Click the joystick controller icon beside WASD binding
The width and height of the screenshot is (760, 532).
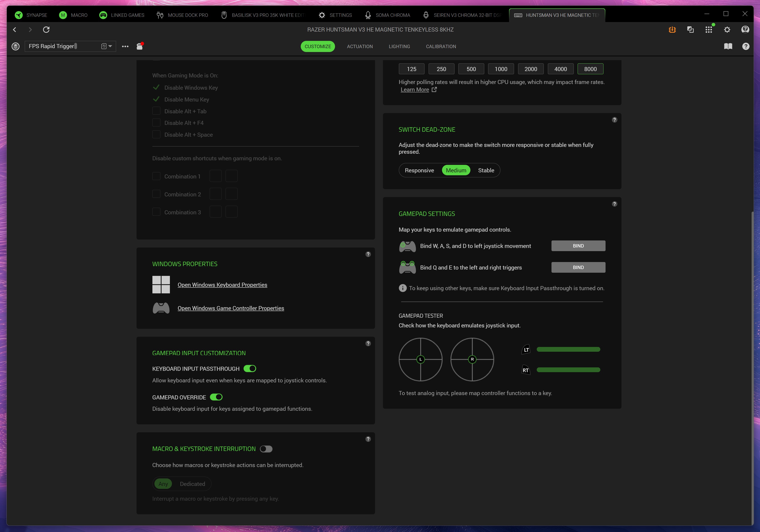pos(407,246)
